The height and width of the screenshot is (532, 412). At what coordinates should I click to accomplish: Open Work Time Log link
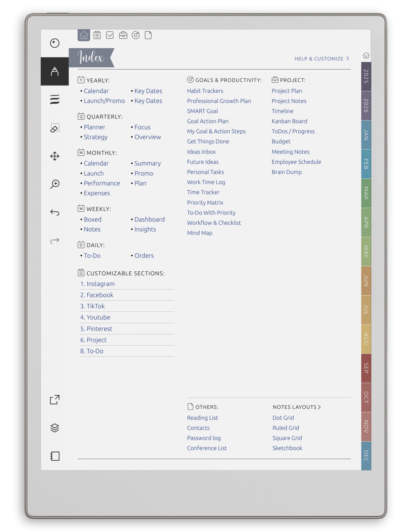206,182
